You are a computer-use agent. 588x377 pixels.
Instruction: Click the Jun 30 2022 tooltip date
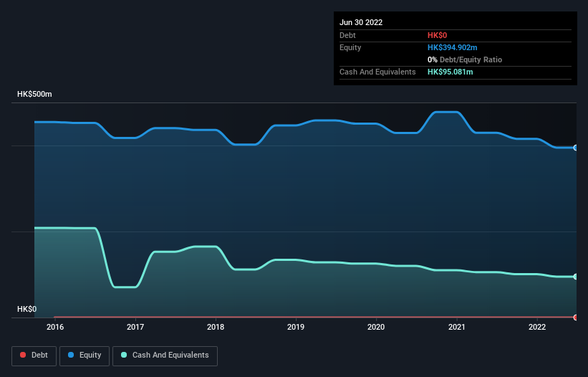[x=361, y=22]
